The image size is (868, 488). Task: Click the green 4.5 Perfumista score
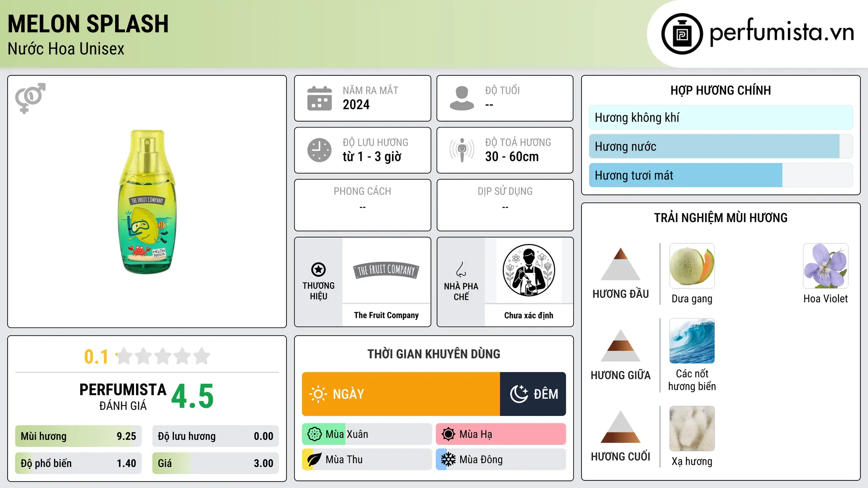tap(192, 396)
